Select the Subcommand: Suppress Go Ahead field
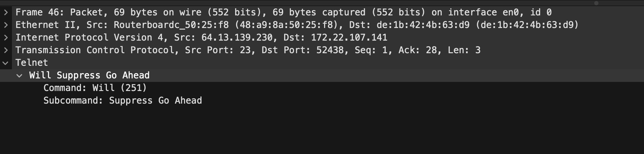 click(123, 101)
